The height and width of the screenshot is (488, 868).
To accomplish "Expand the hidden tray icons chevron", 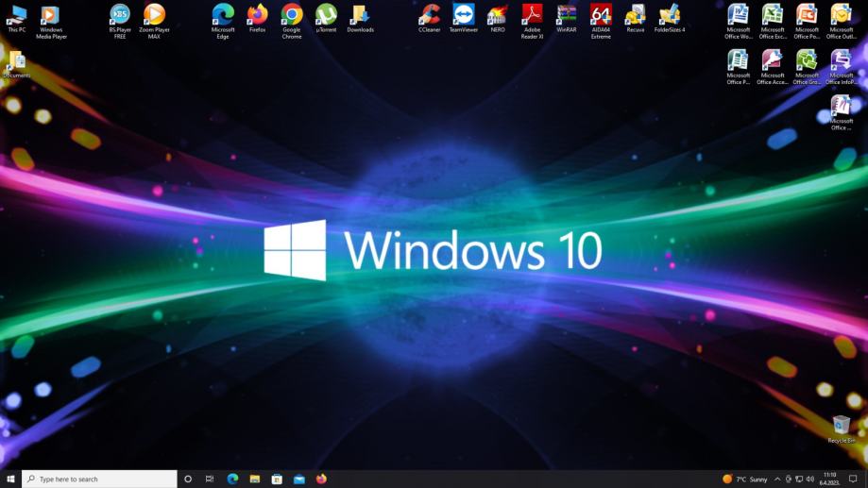I will (777, 480).
